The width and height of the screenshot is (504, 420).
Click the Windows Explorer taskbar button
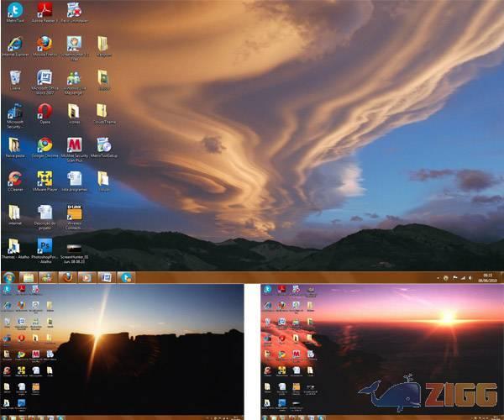point(28,276)
